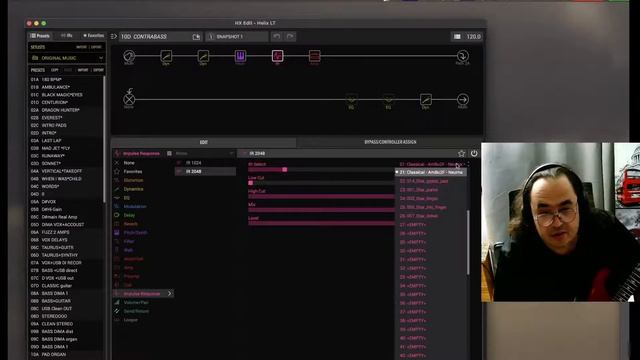Screen dimensions: 640x360
Task: Switch to the Presets tab
Action: [x=40, y=36]
